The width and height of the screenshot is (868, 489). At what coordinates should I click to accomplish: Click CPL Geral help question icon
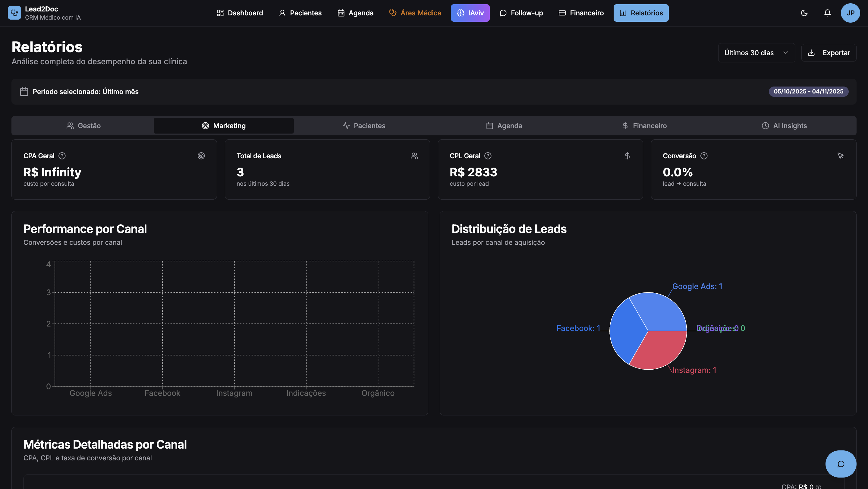pos(488,156)
